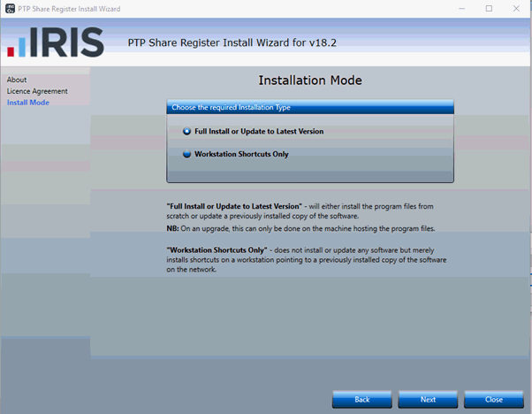Minimize the install wizard window

pyautogui.click(x=462, y=9)
